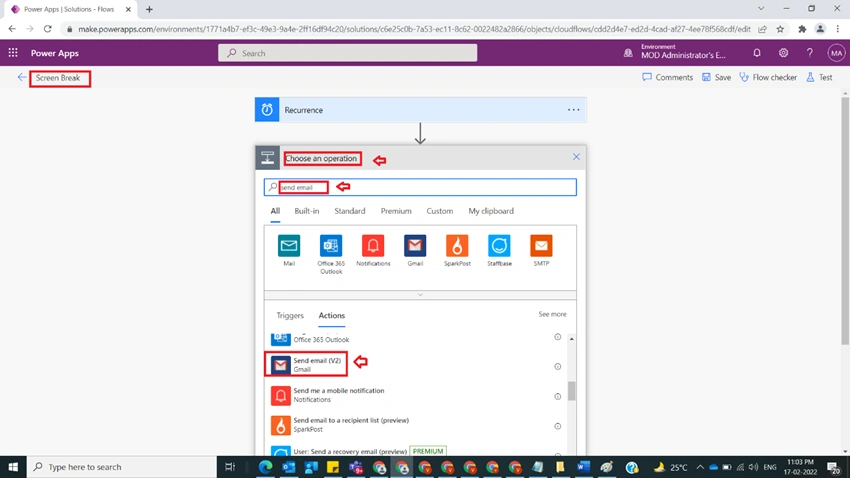850x478 pixels.
Task: Open a new browser tab
Action: 149,9
